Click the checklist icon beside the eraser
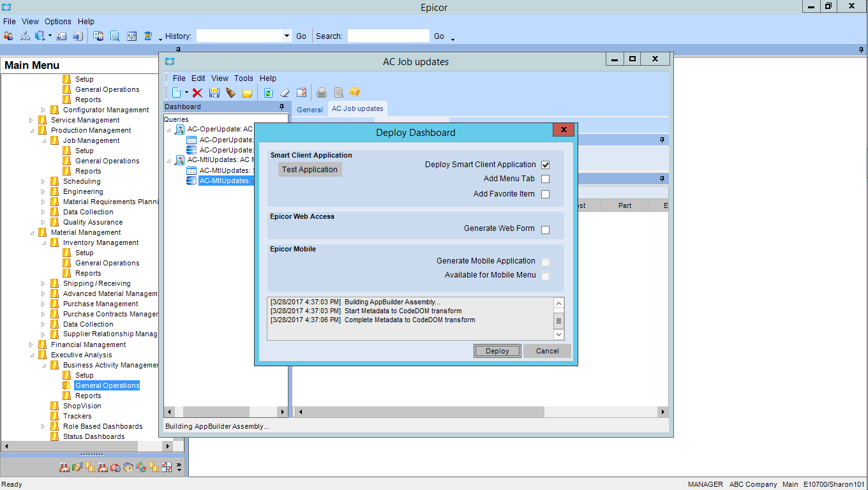Screen dimensions: 868x490 click(301, 93)
